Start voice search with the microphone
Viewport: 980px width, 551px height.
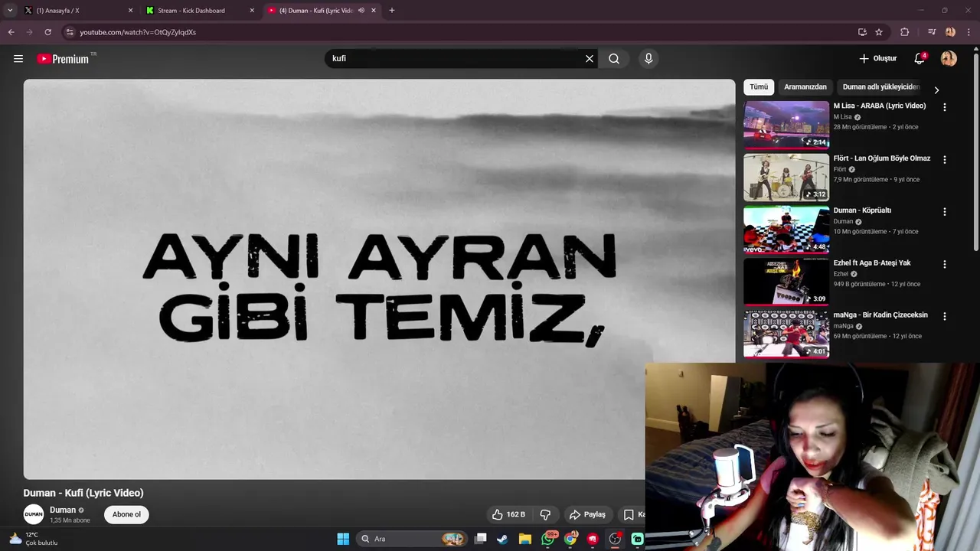click(648, 59)
